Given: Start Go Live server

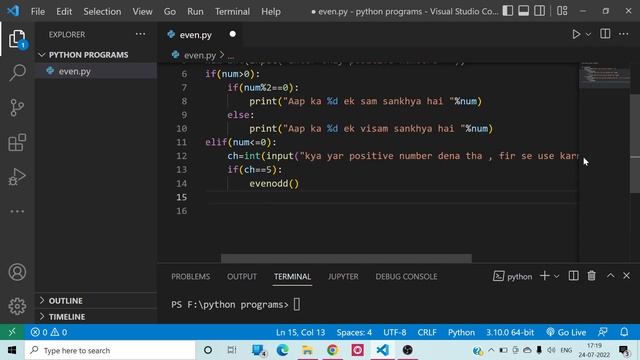Looking at the screenshot, I should pos(566,332).
